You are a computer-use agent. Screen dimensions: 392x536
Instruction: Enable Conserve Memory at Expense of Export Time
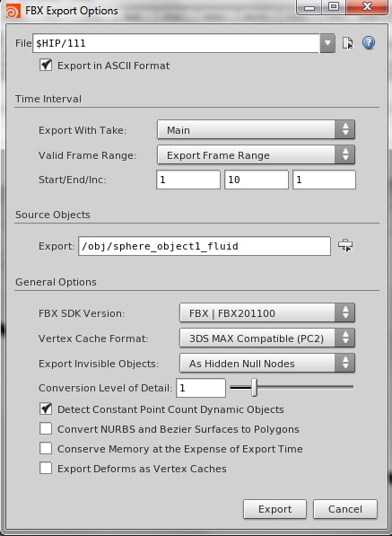pos(46,449)
